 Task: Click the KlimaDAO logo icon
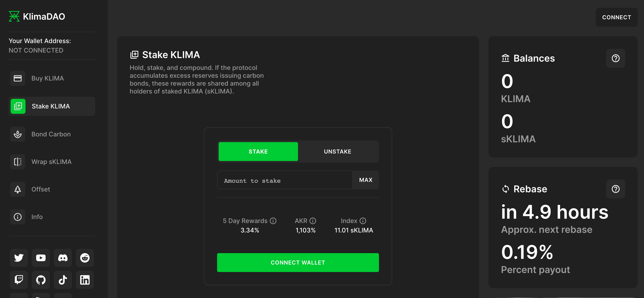point(15,16)
